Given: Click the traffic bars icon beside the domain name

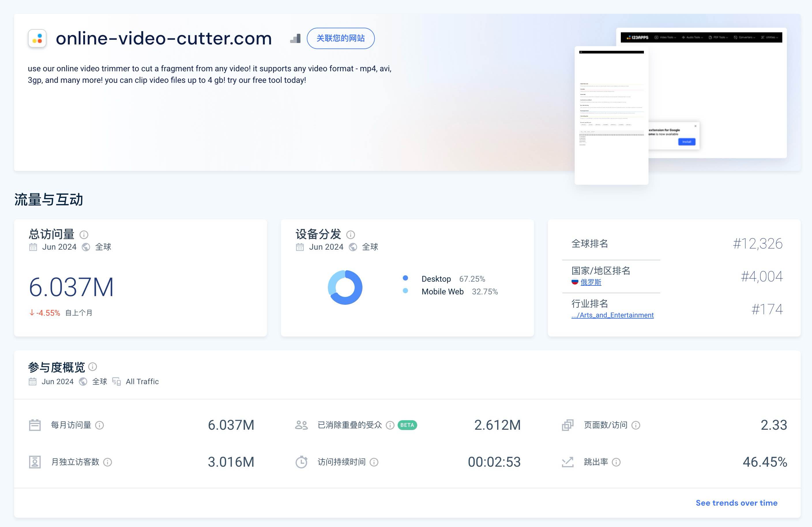Looking at the screenshot, I should tap(296, 38).
